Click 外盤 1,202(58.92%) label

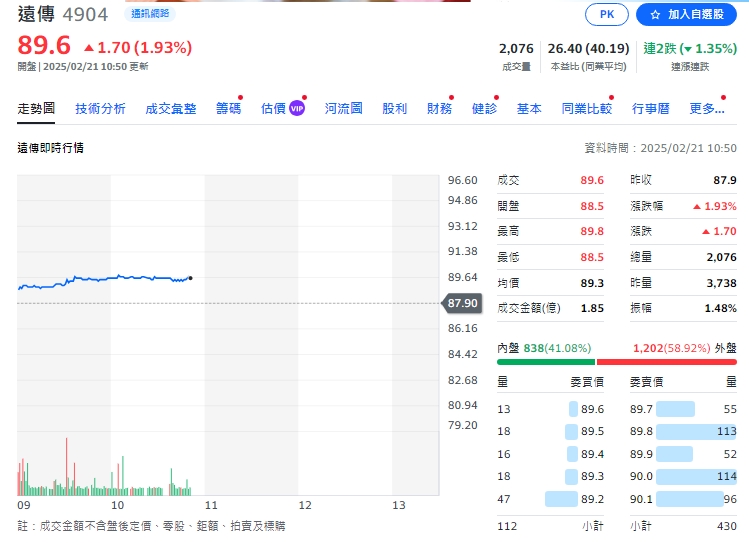point(685,348)
